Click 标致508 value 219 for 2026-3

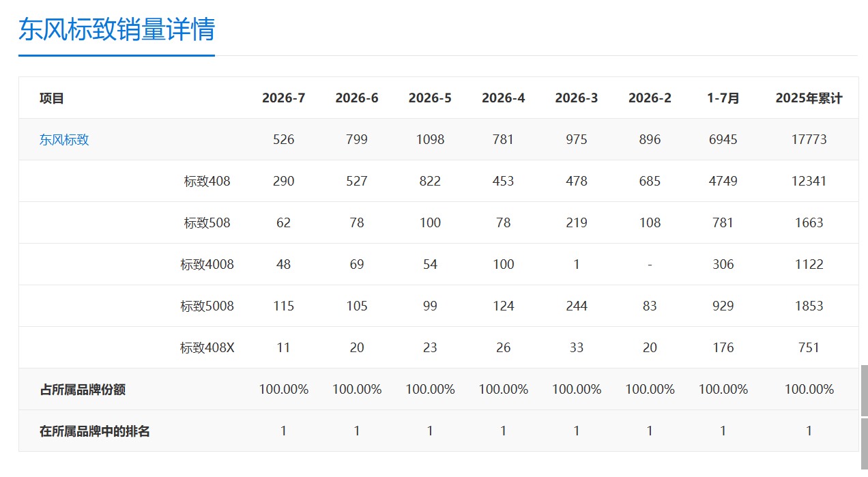pos(577,223)
